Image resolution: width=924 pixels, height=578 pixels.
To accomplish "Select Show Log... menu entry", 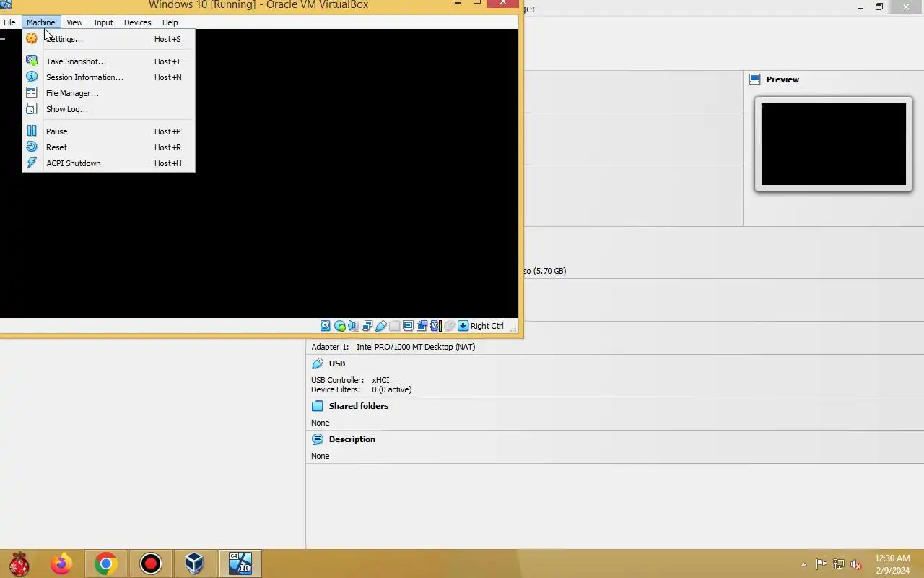I will pos(108,109).
